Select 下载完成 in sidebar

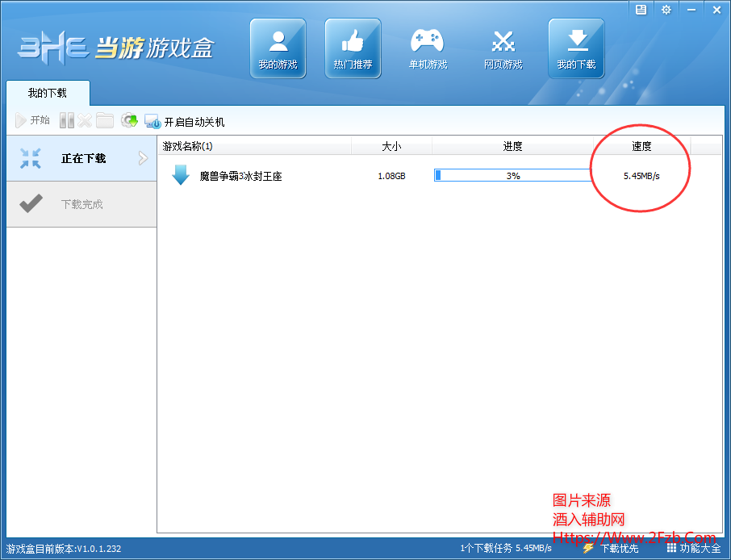[x=81, y=204]
